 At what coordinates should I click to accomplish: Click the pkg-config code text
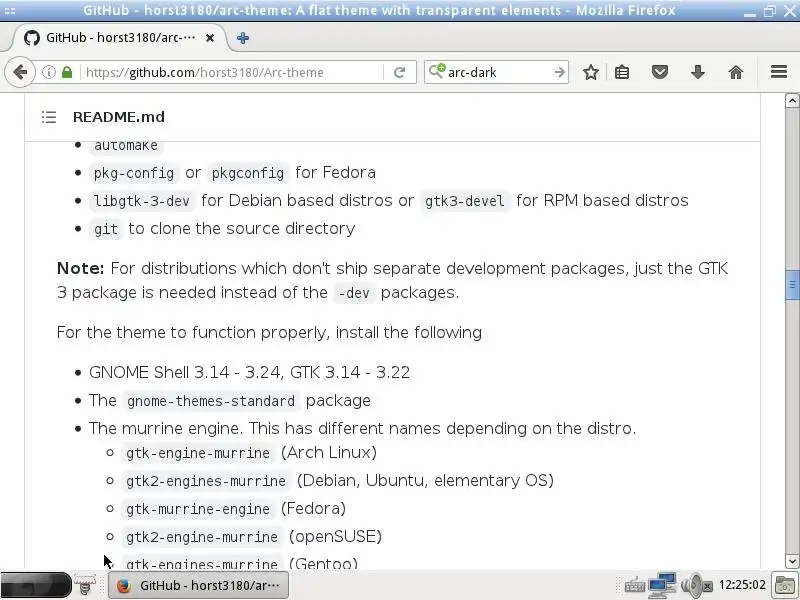click(x=134, y=173)
